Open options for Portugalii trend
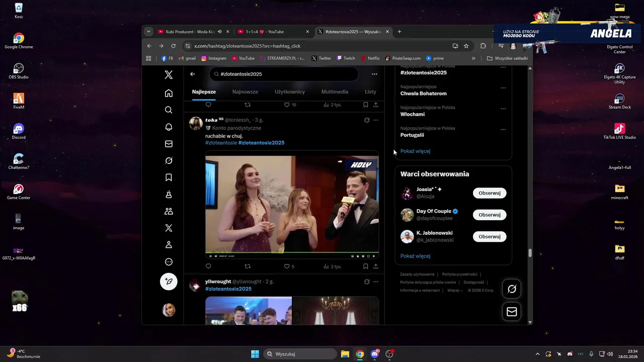644x362 pixels. click(x=503, y=130)
